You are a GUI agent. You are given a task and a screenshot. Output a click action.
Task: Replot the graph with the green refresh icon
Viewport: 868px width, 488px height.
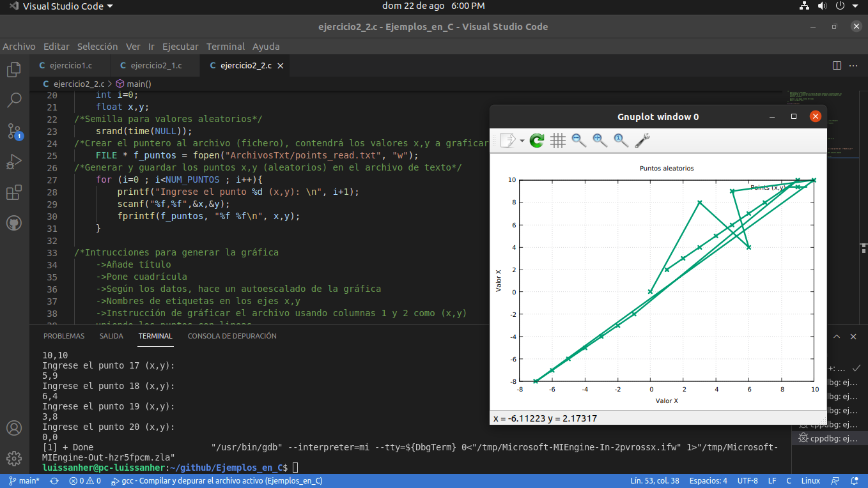(536, 141)
